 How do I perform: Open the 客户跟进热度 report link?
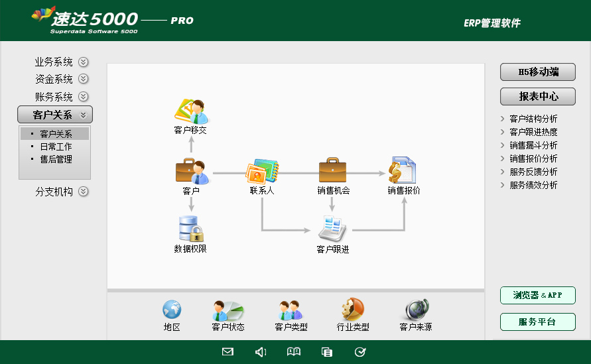click(533, 132)
